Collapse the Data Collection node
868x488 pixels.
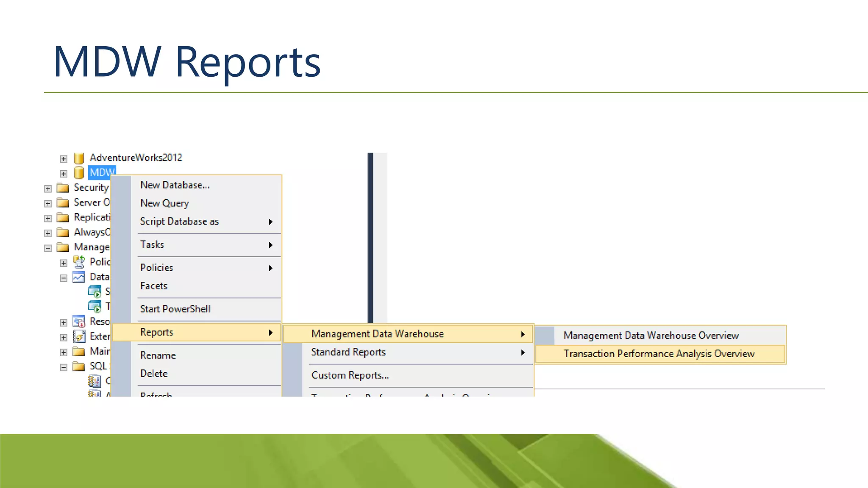click(64, 278)
